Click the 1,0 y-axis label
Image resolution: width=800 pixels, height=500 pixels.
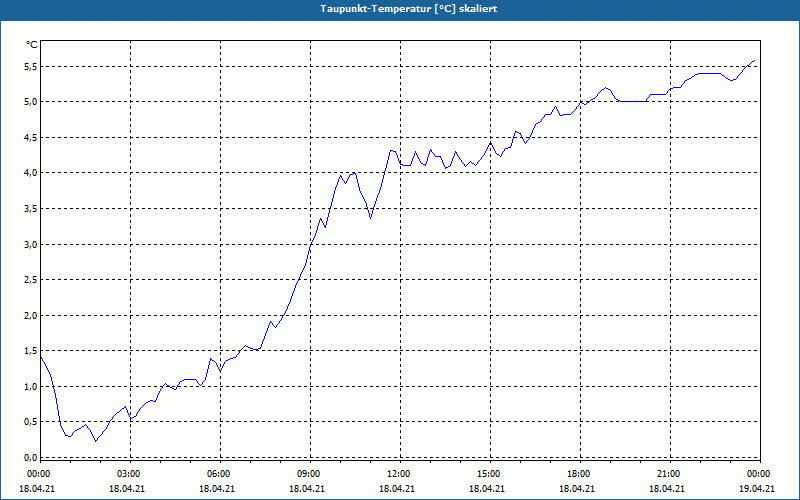coord(31,386)
